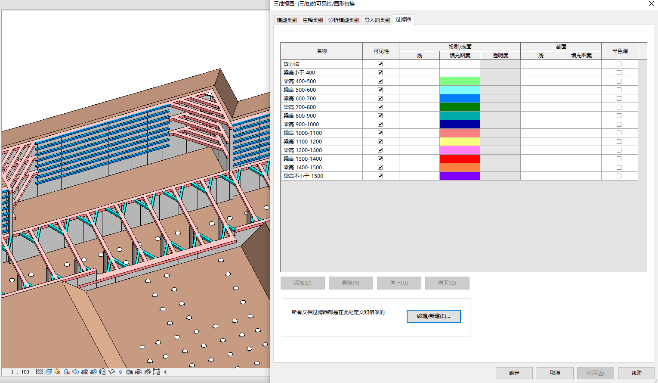Uncheck visibility for the 1300-1400 filter row
Image resolution: width=658 pixels, height=383 pixels.
tap(381, 159)
